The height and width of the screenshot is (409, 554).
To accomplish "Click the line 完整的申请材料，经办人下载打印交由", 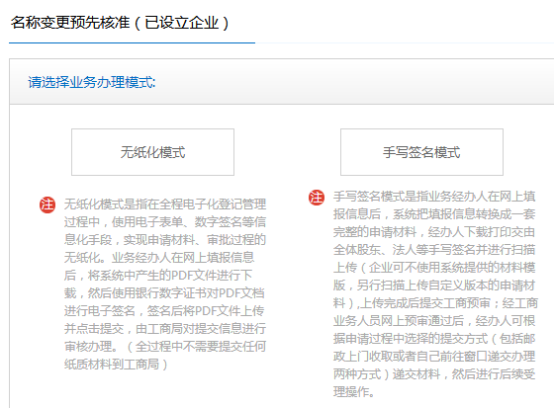I will coord(434,232).
